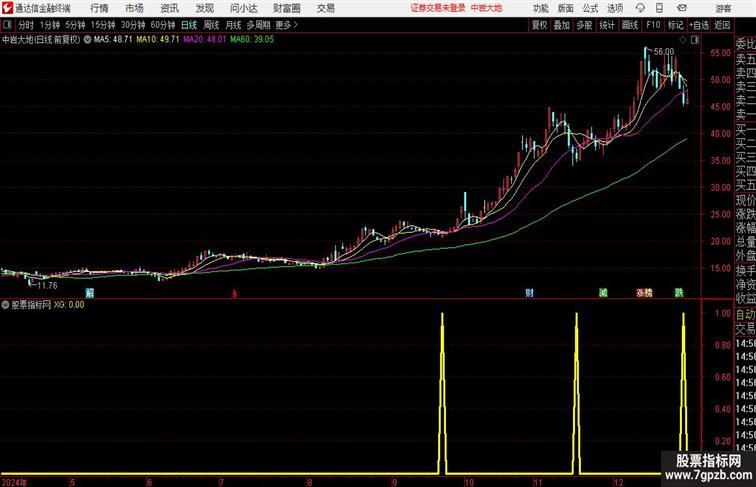
Task: Click the MA60: 39.05 label
Action: 252,40
